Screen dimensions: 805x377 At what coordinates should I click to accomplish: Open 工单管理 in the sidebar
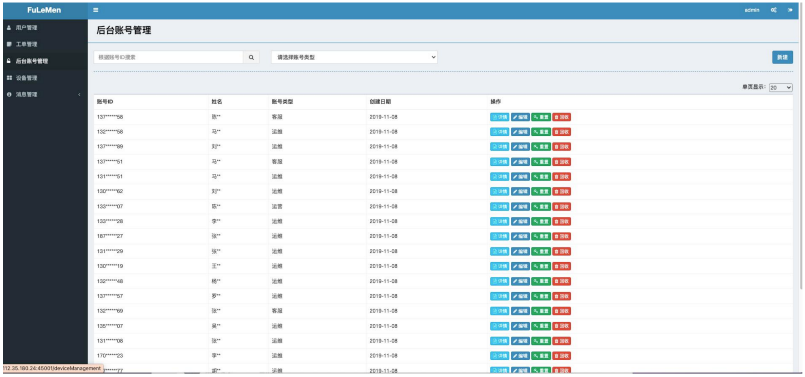pos(26,44)
